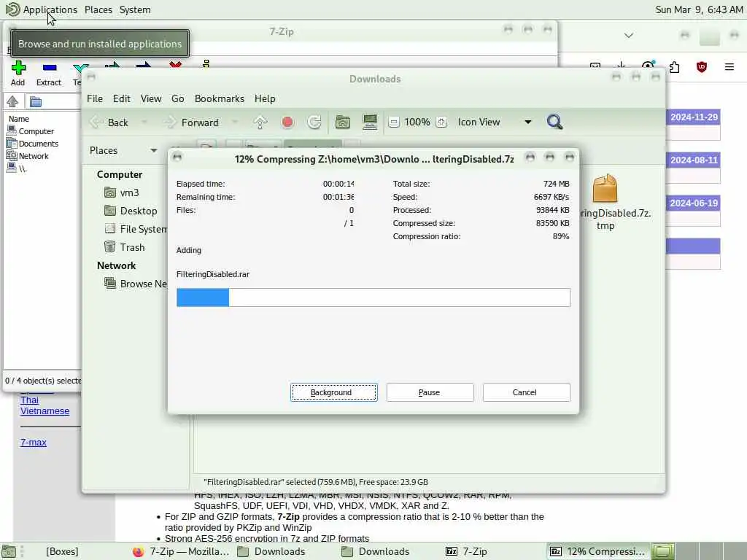Screen dimensions: 747x560
Task: Click the 2024-11-29 date cell
Action: (694, 117)
